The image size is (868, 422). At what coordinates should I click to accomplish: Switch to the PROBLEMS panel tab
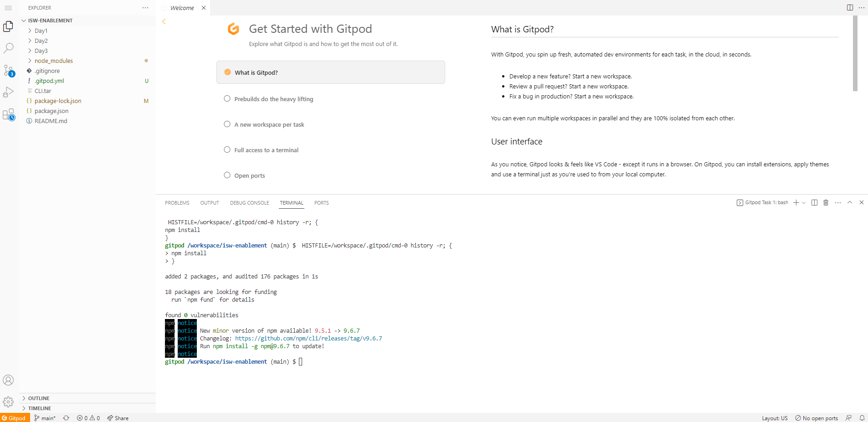(177, 203)
